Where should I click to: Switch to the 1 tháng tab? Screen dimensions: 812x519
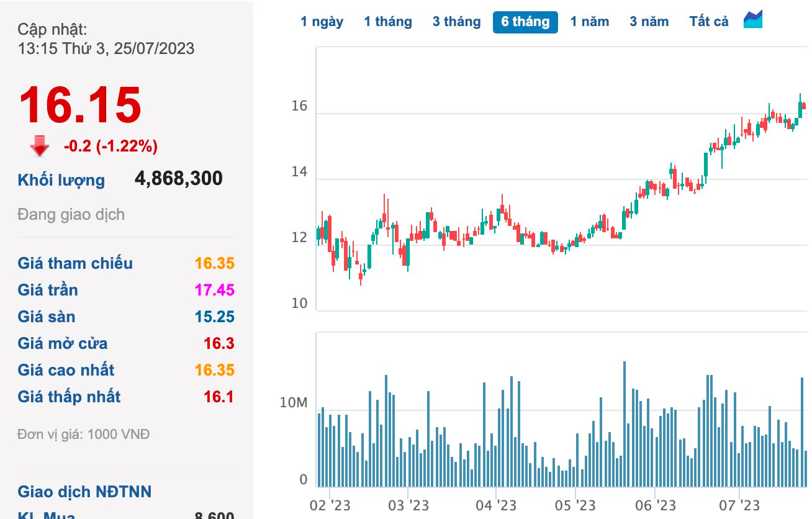click(x=388, y=22)
